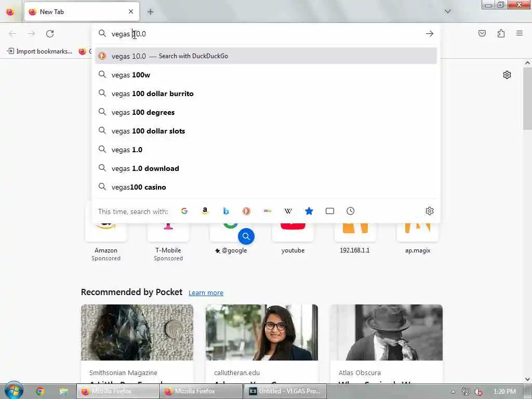532x399 pixels.
Task: Close the New Tab tab
Action: [x=131, y=11]
